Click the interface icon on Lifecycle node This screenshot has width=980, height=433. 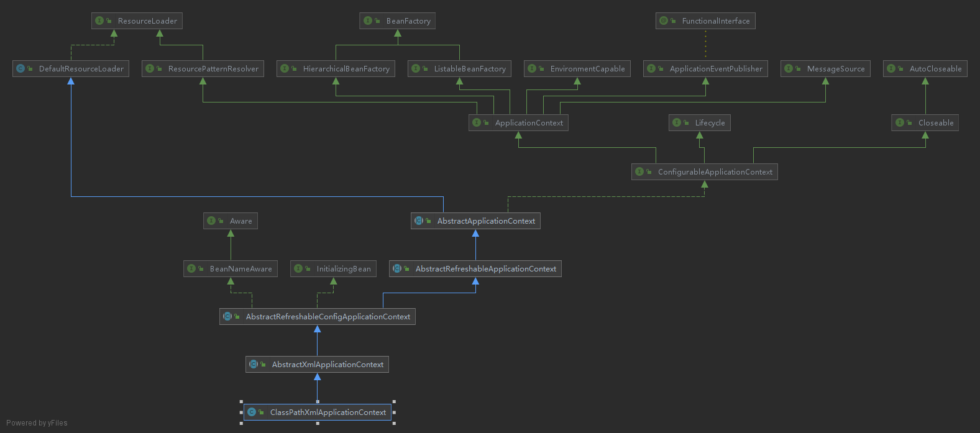pos(677,123)
